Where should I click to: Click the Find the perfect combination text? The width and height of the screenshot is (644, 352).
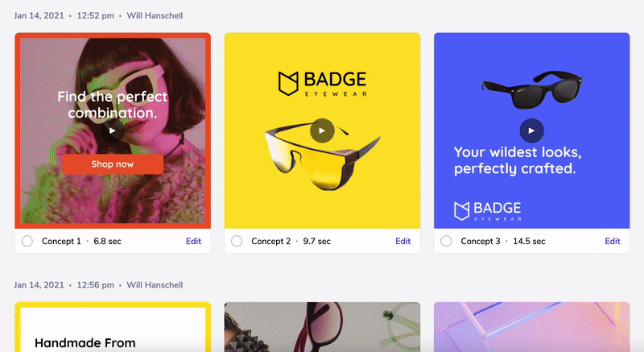[x=113, y=105]
